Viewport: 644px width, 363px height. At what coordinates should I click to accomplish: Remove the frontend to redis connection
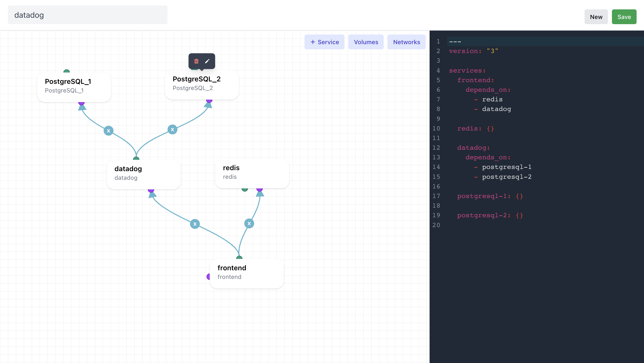[x=249, y=223]
